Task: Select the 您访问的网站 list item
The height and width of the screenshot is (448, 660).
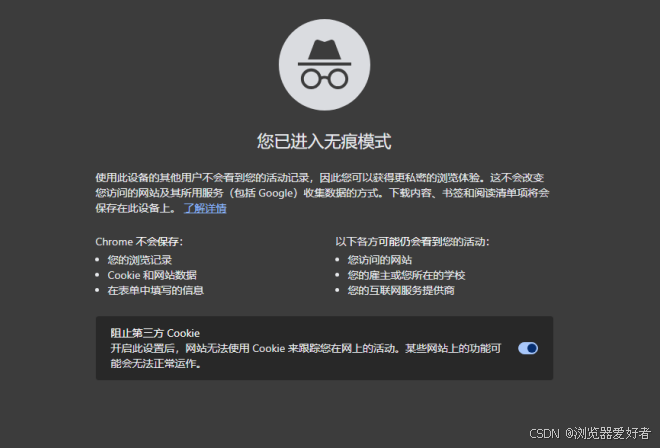Action: click(x=380, y=260)
